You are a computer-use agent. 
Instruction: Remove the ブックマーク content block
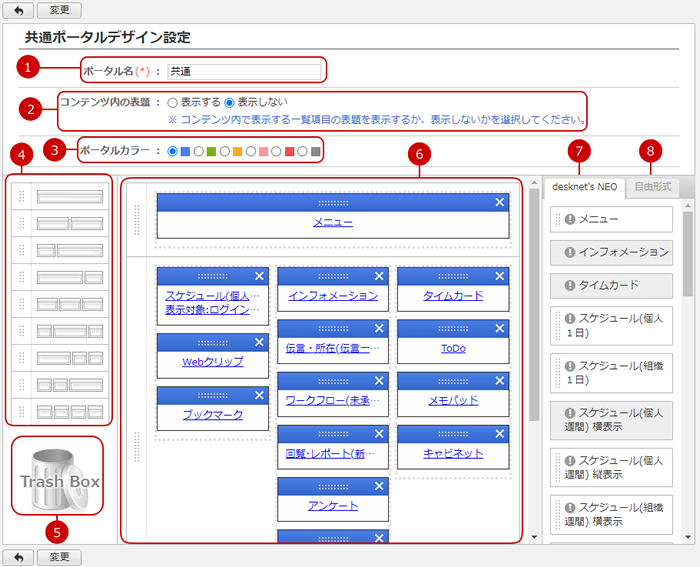point(259,395)
